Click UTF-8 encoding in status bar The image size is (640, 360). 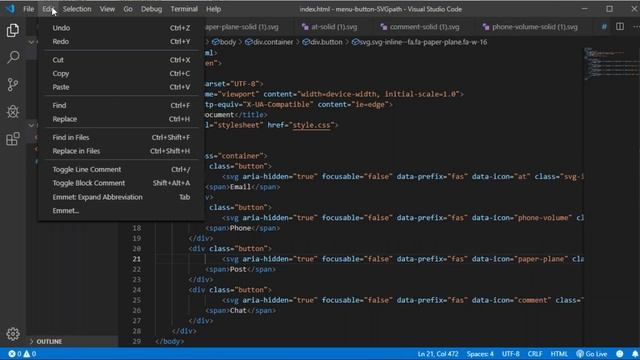point(511,354)
